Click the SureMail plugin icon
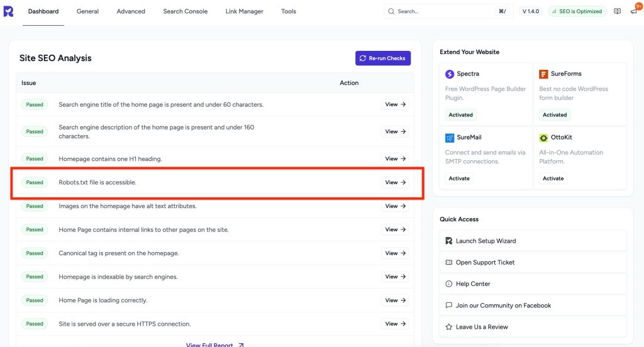Screen dimensions: 644x347 pos(450,138)
